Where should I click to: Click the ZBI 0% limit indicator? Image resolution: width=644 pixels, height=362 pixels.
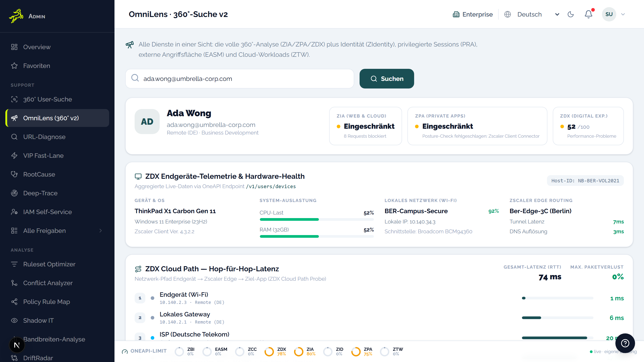tap(184, 351)
